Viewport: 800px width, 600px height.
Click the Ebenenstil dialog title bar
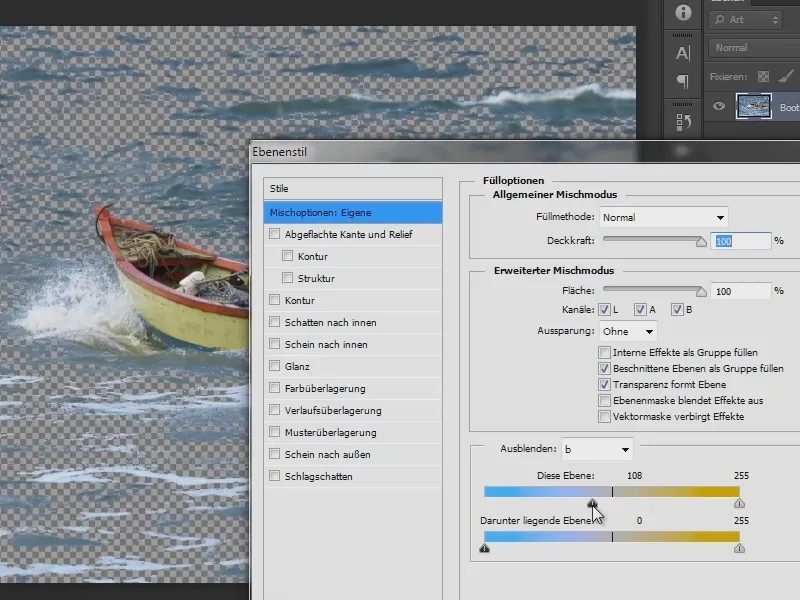(525, 152)
